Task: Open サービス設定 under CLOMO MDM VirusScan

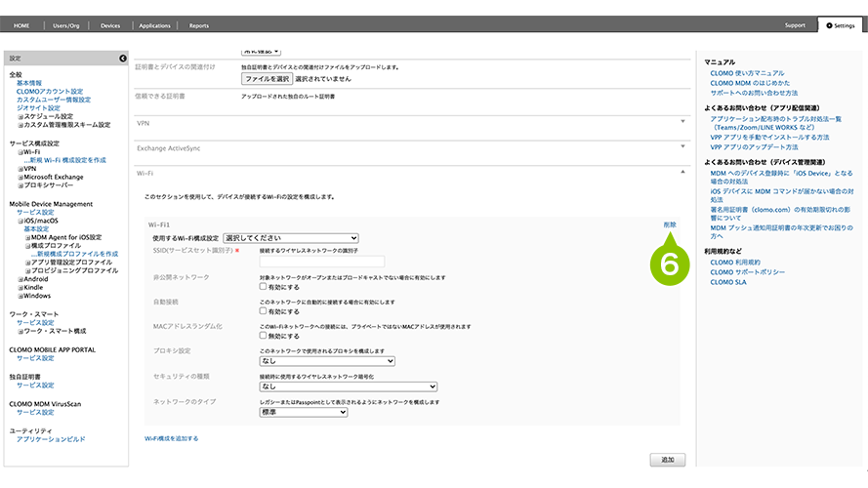Action: pos(35,412)
